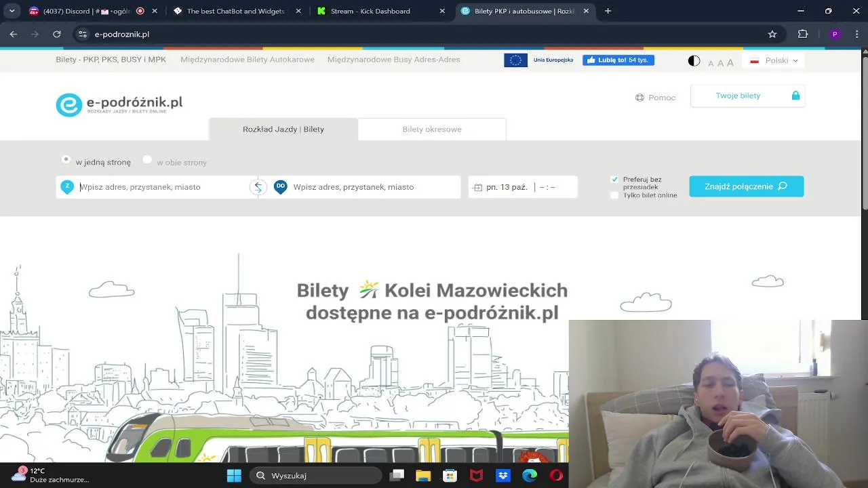
Task: Open the tab search dropdown arrow
Action: (x=12, y=11)
